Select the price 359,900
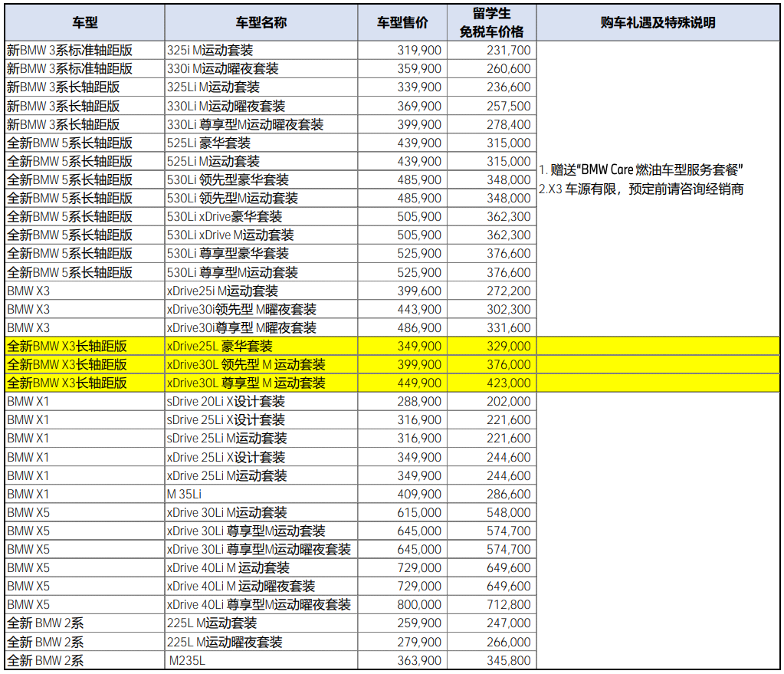This screenshot has width=784, height=674. [x=419, y=68]
